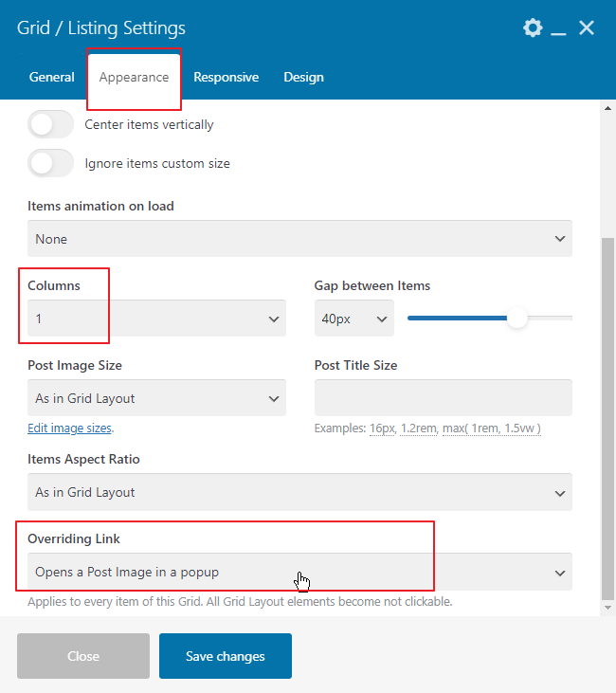
Task: Insert the 1.2rem example value
Action: pos(419,429)
